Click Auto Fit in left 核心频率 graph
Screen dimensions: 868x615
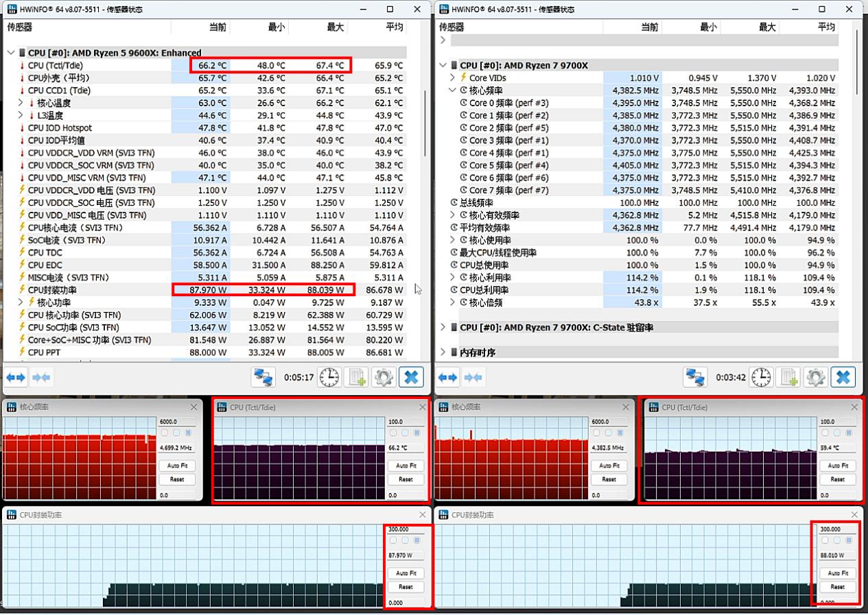[x=177, y=466]
